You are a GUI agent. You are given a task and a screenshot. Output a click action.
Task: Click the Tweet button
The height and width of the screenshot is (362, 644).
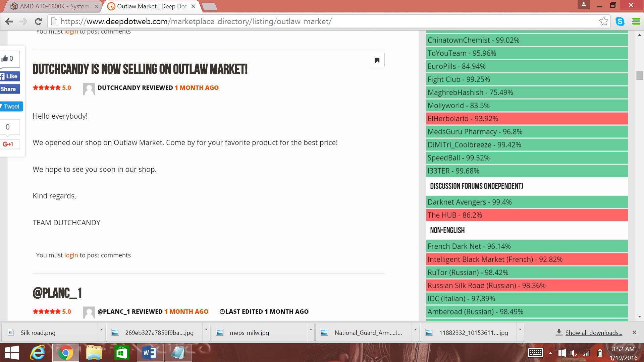tap(11, 107)
